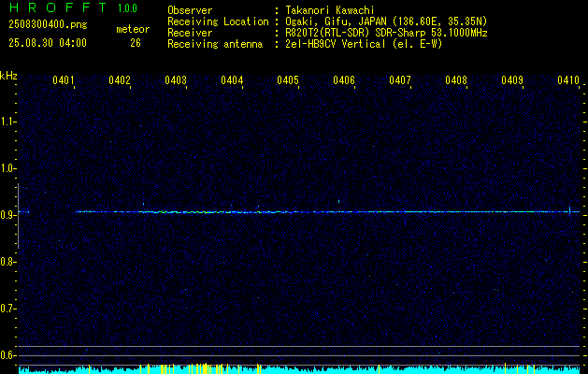Viewport: 588px width, 374px height.
Task: Click the meteor label
Action: pos(133,29)
